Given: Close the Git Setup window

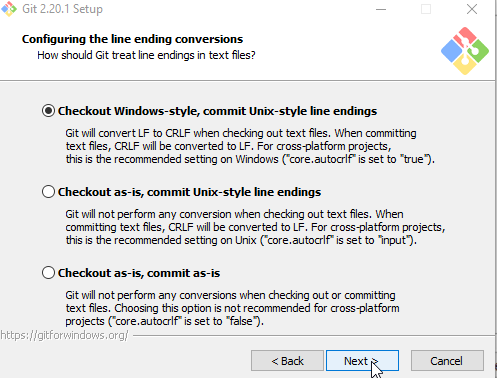Looking at the screenshot, I should (472, 9).
